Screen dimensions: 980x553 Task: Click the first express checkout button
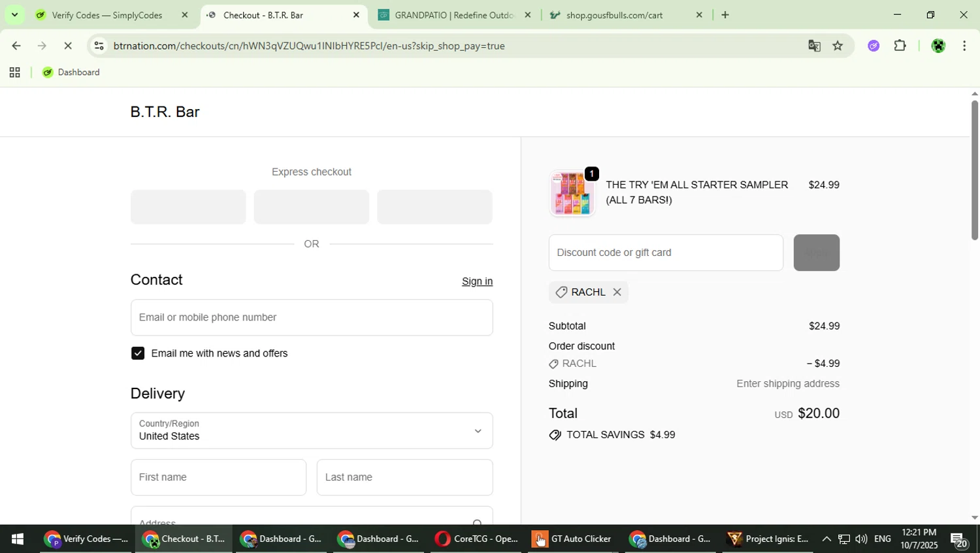pyautogui.click(x=188, y=207)
